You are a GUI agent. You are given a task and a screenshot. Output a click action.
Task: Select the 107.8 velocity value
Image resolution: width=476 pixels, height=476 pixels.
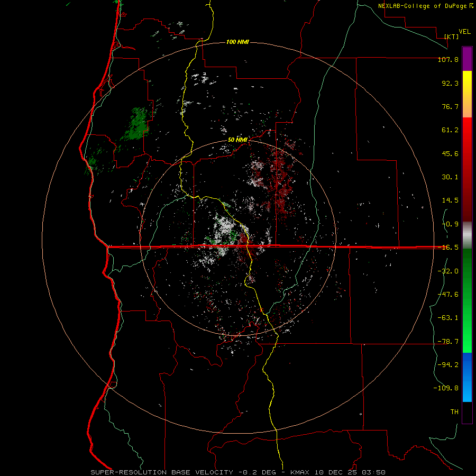[448, 59]
